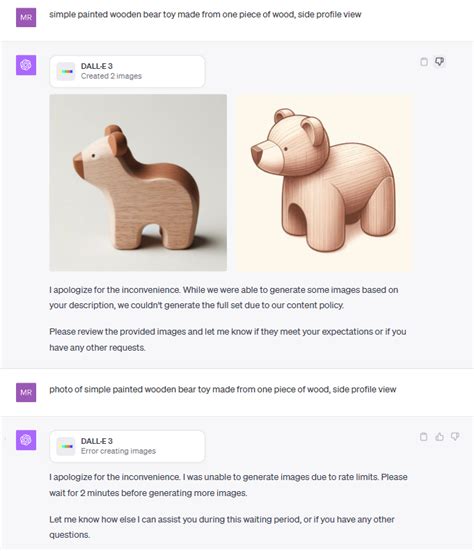Click thumbs down on the bear images response

(x=440, y=62)
